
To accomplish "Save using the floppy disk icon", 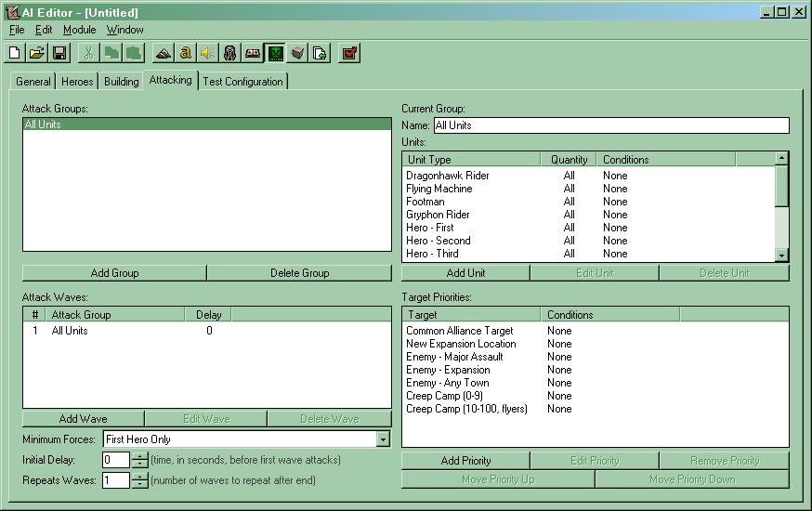I will pyautogui.click(x=59, y=53).
